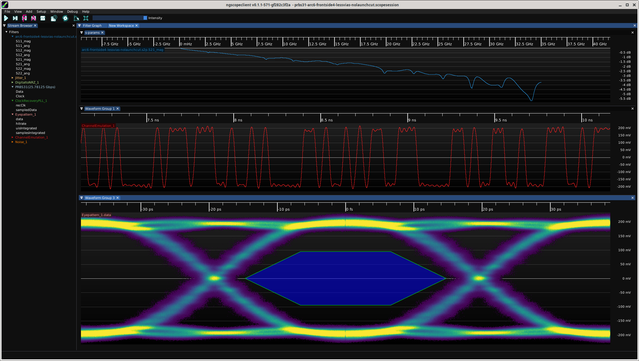639x361 pixels.
Task: Click the 9 ns marker on the waveform timeline
Action: (x=412, y=120)
